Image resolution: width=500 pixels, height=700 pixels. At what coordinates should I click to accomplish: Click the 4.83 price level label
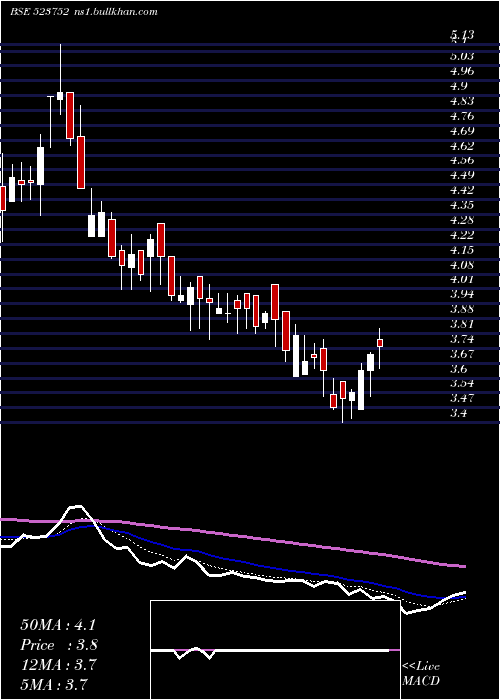pos(462,101)
